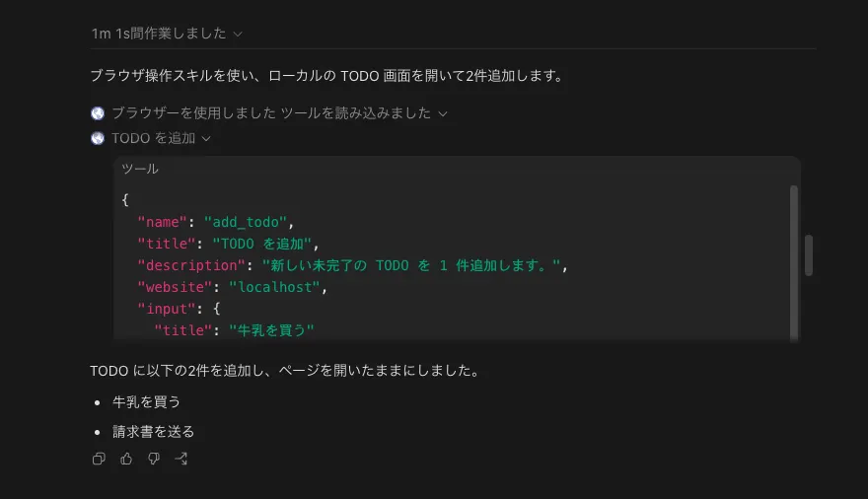Click the page scrollbar thumb on the right

[808, 255]
